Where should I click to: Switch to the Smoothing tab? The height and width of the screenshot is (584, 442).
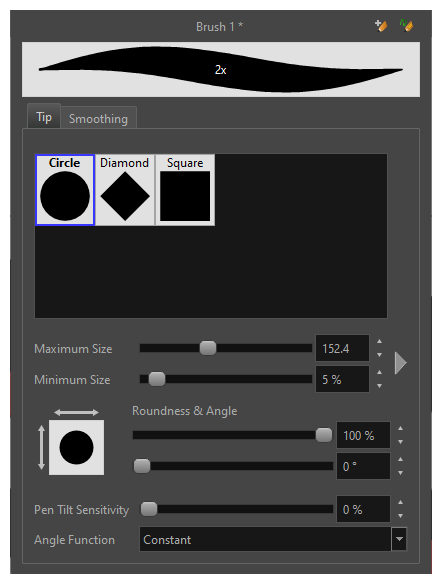click(x=98, y=118)
